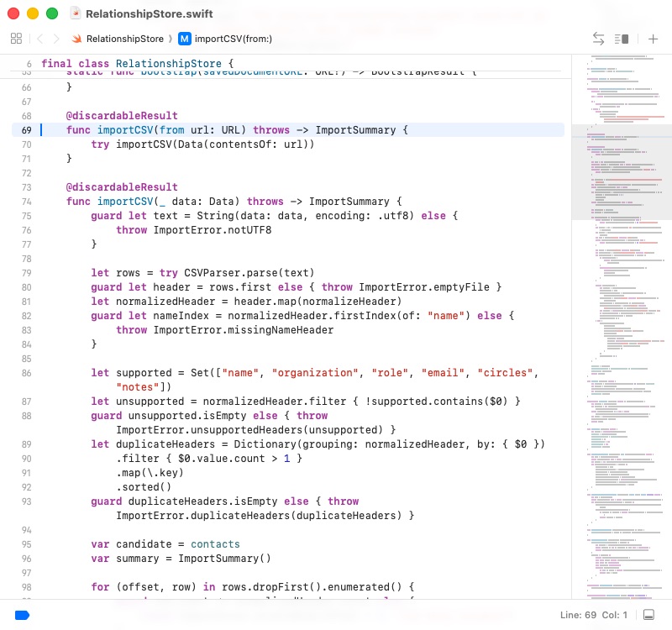
Task: Click the Line: 69 Col: 1 indicator
Action: 594,615
